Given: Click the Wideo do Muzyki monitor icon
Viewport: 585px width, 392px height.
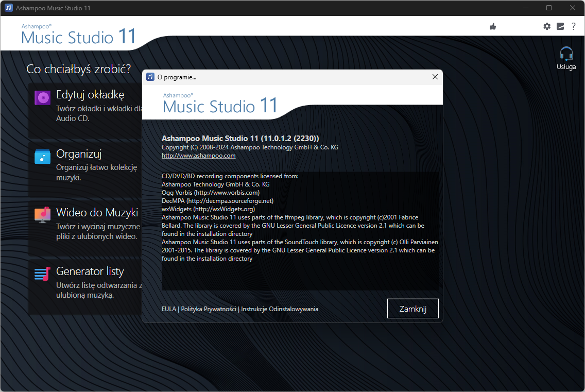Looking at the screenshot, I should pos(43,215).
